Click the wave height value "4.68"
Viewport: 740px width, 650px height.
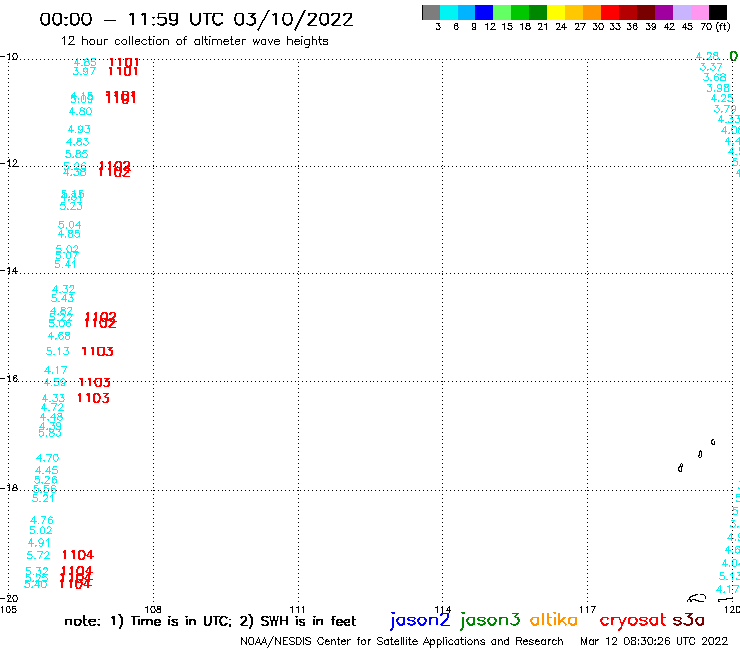[59, 337]
